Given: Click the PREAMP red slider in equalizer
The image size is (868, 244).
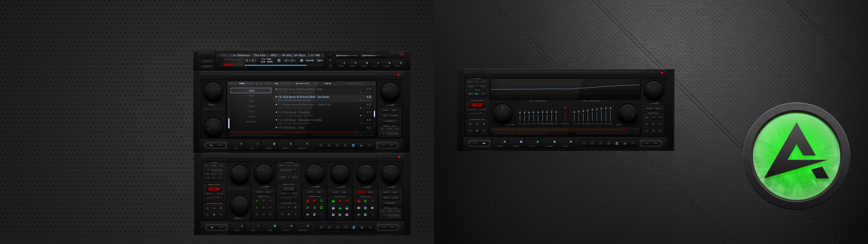Looking at the screenshot, I should click(x=565, y=112).
